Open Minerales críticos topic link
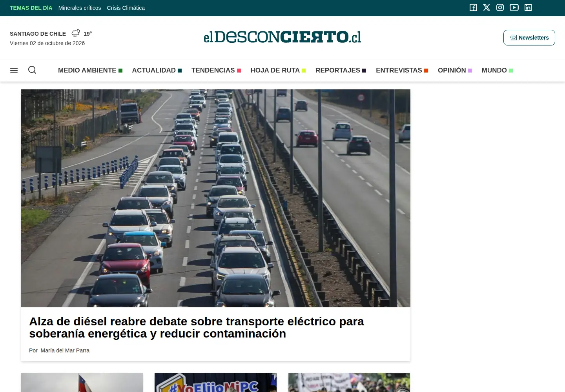Viewport: 565px width, 392px height. point(80,8)
